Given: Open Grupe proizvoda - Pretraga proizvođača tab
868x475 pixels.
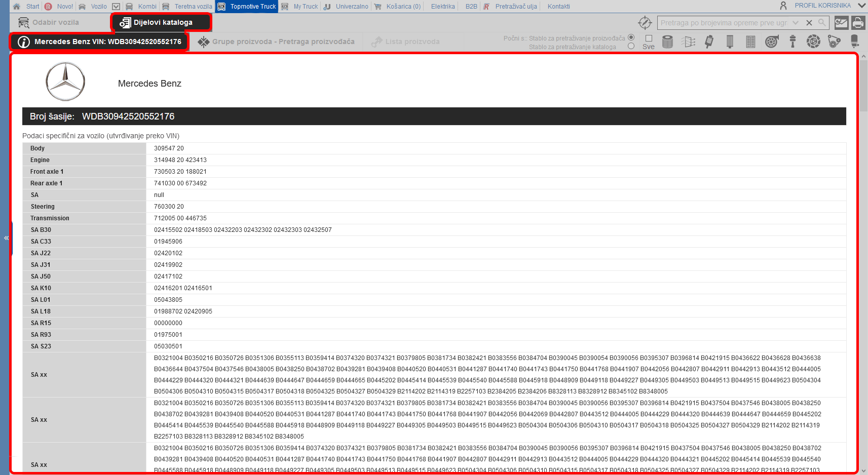Looking at the screenshot, I should pyautogui.click(x=276, y=42).
